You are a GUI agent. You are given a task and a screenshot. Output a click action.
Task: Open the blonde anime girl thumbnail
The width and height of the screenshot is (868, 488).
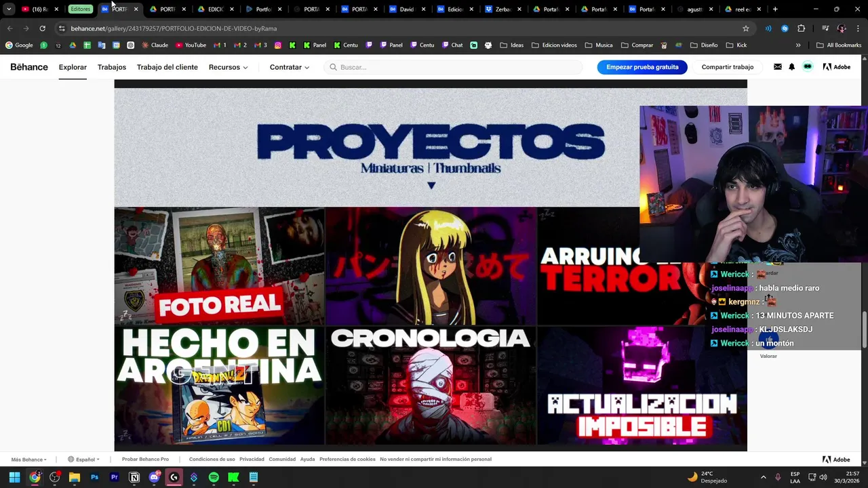[x=431, y=266]
